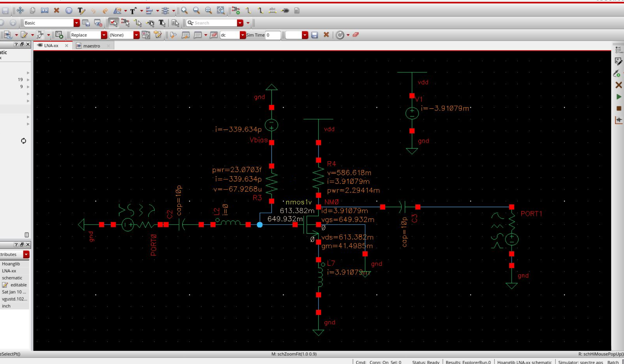Select the LNA-xx schematic tab
The image size is (624, 364).
tap(51, 46)
